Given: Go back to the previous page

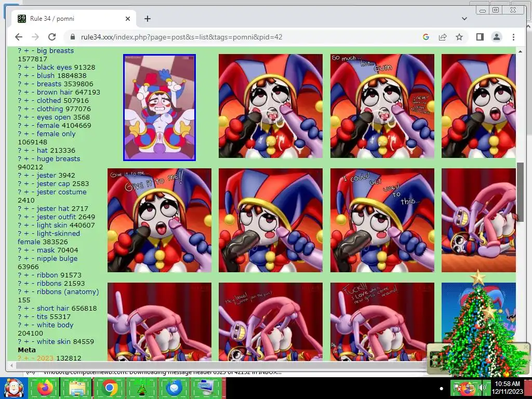Looking at the screenshot, I should pyautogui.click(x=19, y=37).
